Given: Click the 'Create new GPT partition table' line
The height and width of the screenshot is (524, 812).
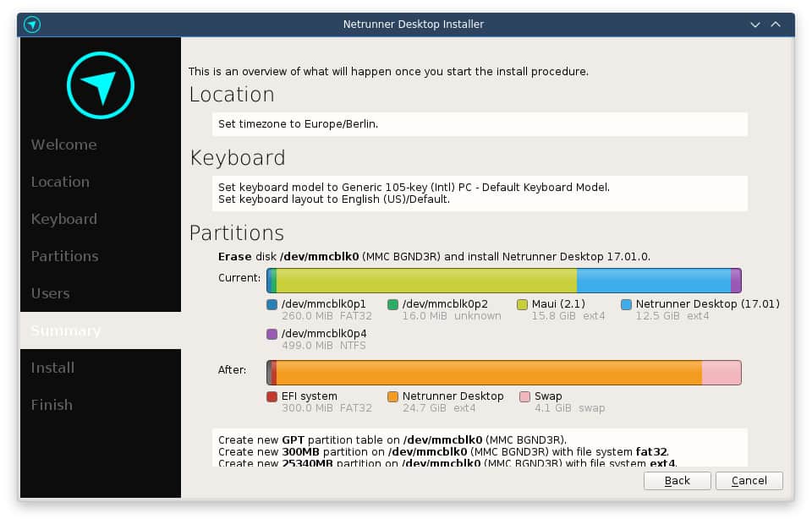Looking at the screenshot, I should pyautogui.click(x=392, y=439).
